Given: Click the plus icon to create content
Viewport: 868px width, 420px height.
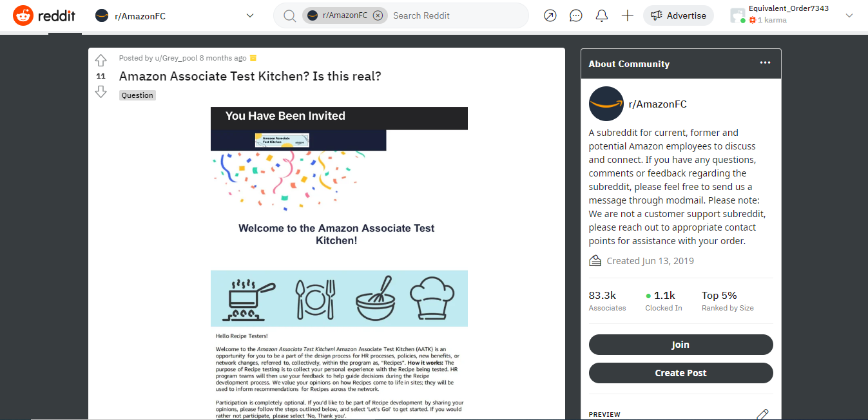Looking at the screenshot, I should pos(627,15).
